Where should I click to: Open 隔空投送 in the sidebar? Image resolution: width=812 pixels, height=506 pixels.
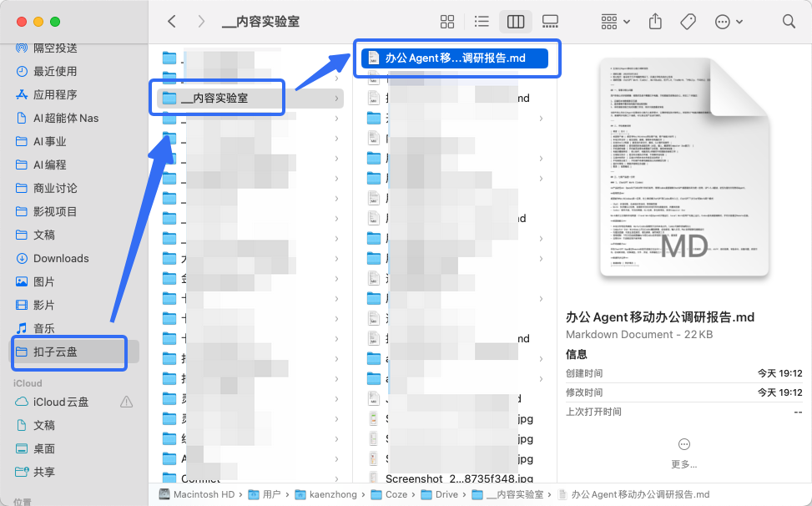(55, 48)
